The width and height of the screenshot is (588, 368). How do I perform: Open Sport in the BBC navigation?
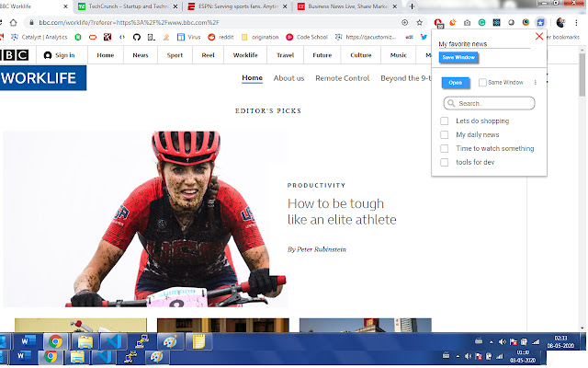point(175,55)
